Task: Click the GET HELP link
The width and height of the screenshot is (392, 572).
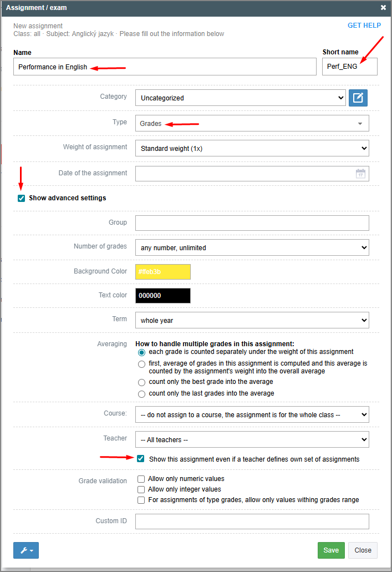Action: coord(364,26)
